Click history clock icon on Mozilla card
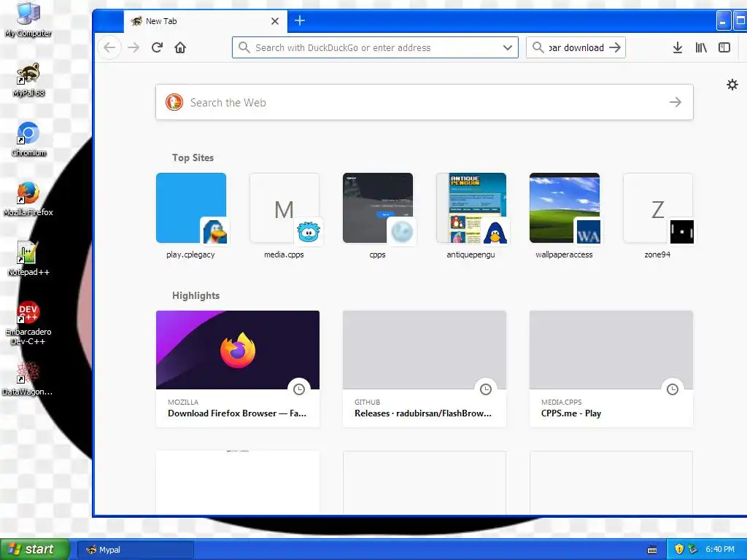747x560 pixels. (x=299, y=389)
